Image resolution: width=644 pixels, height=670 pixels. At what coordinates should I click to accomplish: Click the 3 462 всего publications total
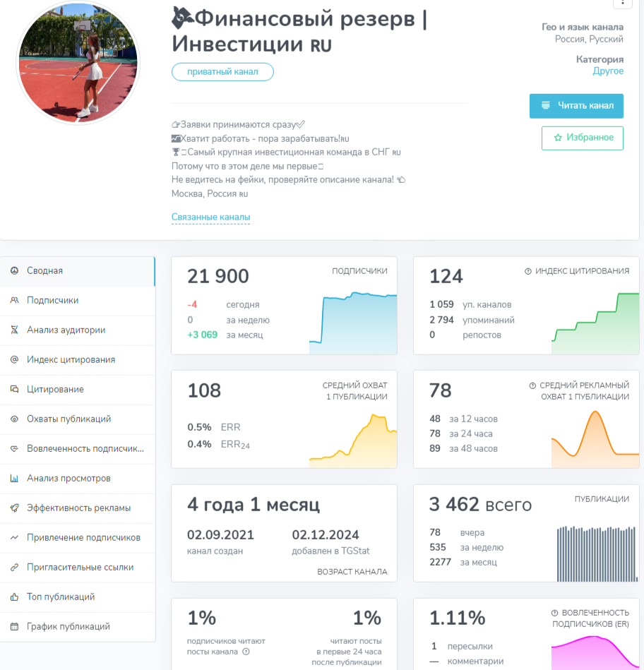pyautogui.click(x=480, y=505)
